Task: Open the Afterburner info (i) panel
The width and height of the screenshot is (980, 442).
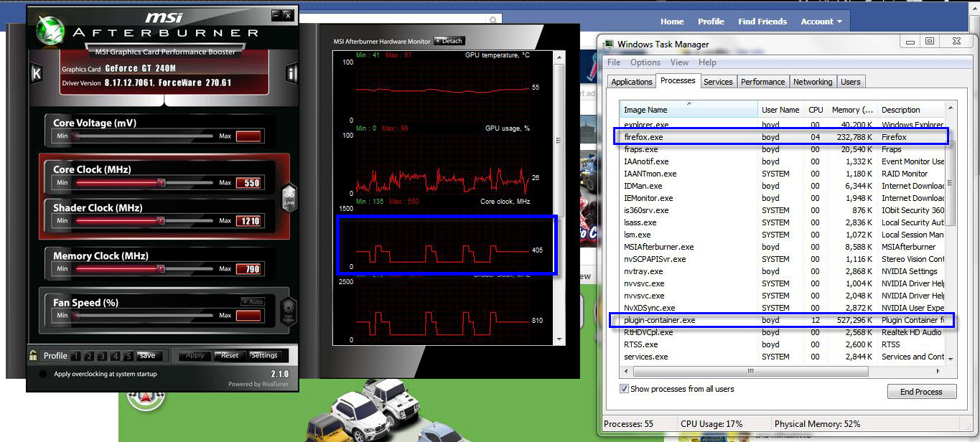Action: click(291, 73)
